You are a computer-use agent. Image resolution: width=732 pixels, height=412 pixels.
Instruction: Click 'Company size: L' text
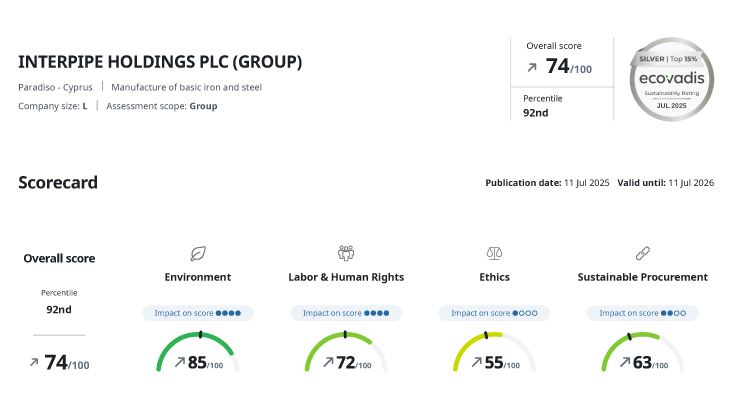pyautogui.click(x=53, y=106)
